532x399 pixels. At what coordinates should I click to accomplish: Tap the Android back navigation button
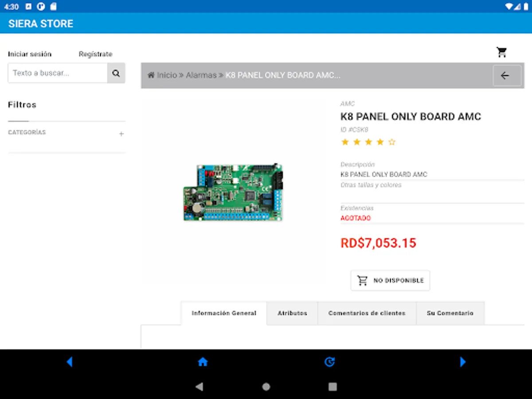pos(199,387)
